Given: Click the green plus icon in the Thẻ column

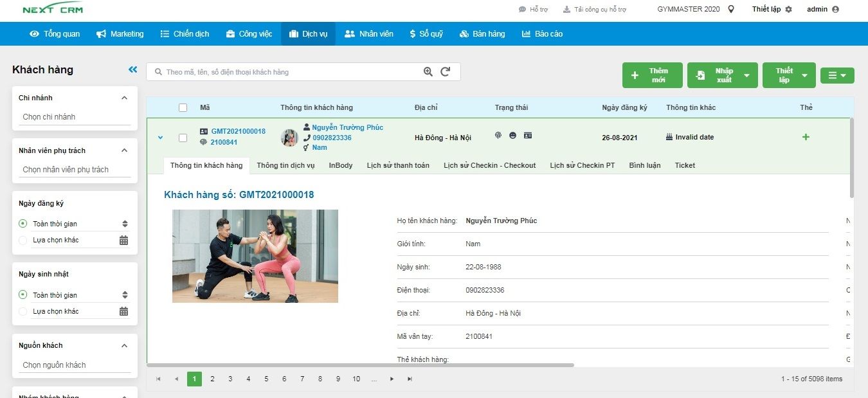Looking at the screenshot, I should (806, 136).
